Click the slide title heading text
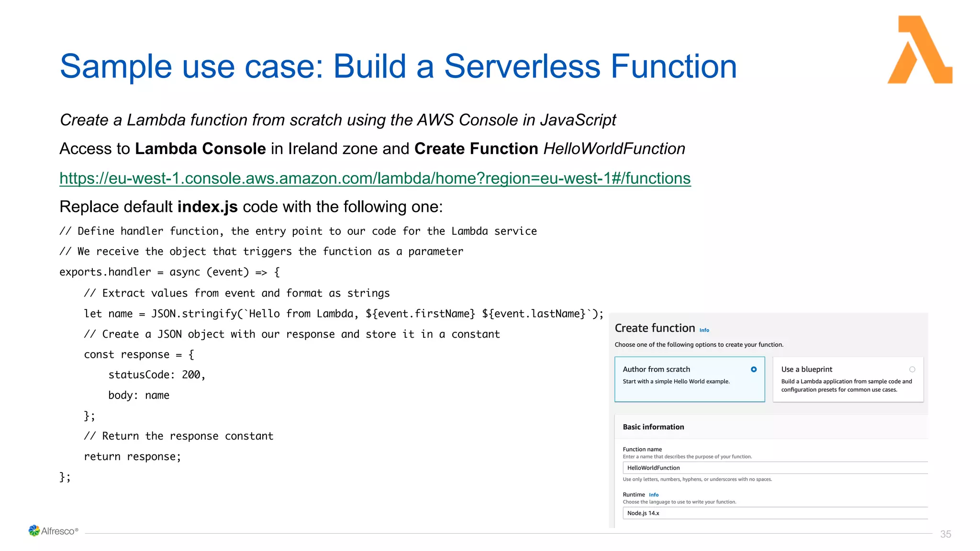Image resolution: width=980 pixels, height=551 pixels. [398, 66]
